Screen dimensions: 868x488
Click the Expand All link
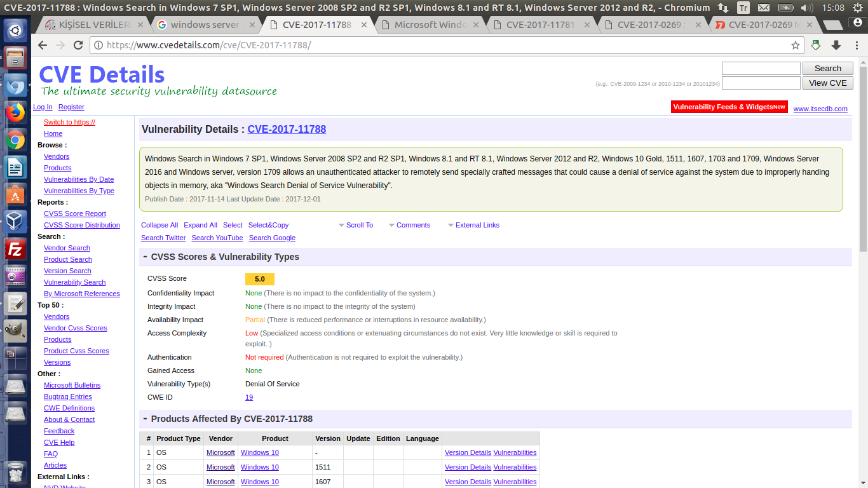pos(200,225)
